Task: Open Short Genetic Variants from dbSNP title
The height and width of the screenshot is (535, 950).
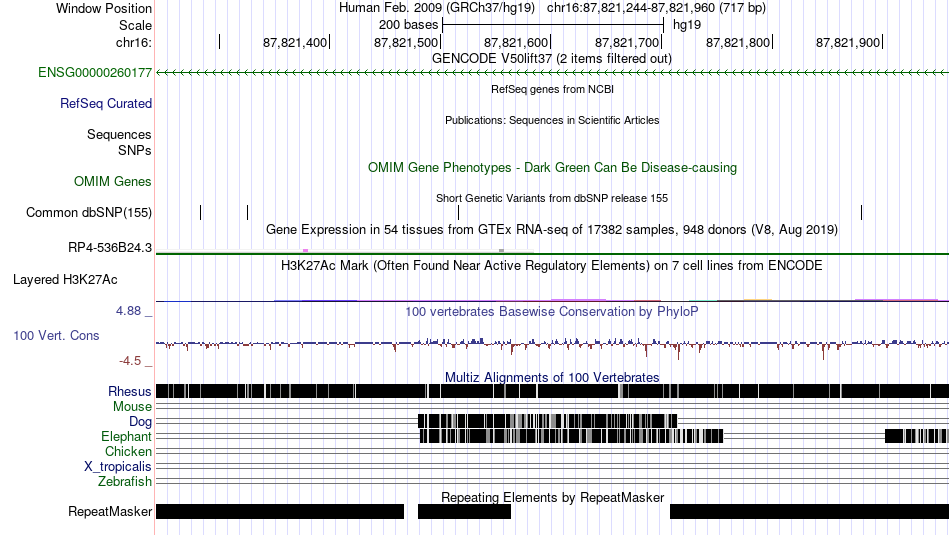Action: tap(552, 198)
